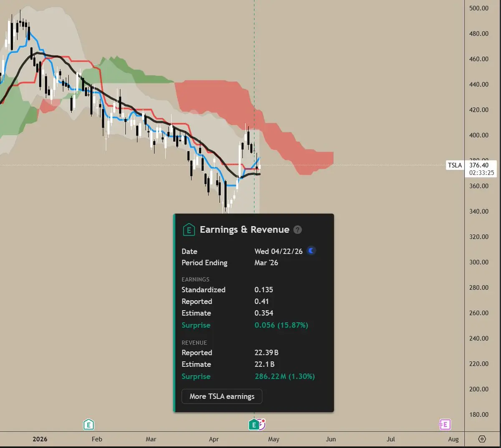Click the Earnings & Revenue E logo
This screenshot has height=448, width=501.
coord(189,230)
